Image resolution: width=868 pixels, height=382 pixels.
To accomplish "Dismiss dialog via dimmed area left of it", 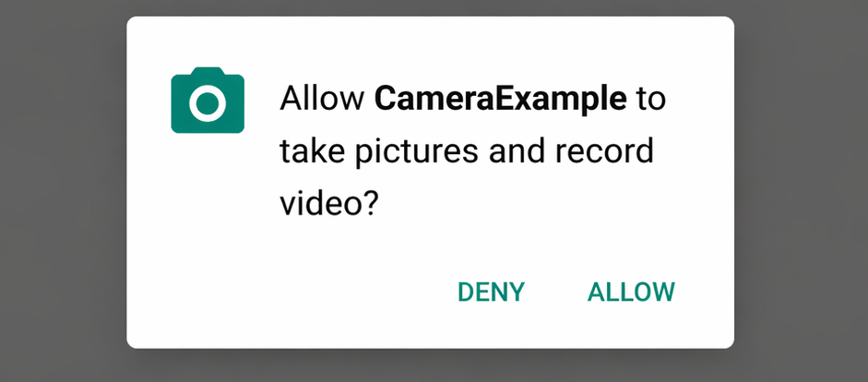I will [63, 191].
